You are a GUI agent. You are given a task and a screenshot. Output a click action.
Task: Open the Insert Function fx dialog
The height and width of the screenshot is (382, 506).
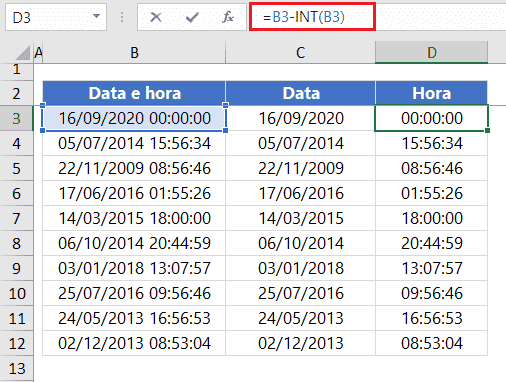pyautogui.click(x=228, y=17)
